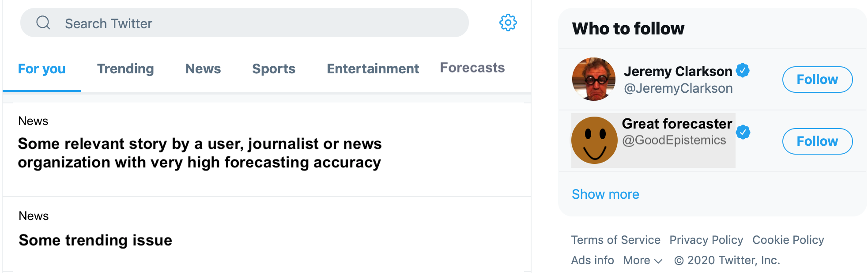
Task: Focus the Search Twitter field
Action: (x=245, y=23)
